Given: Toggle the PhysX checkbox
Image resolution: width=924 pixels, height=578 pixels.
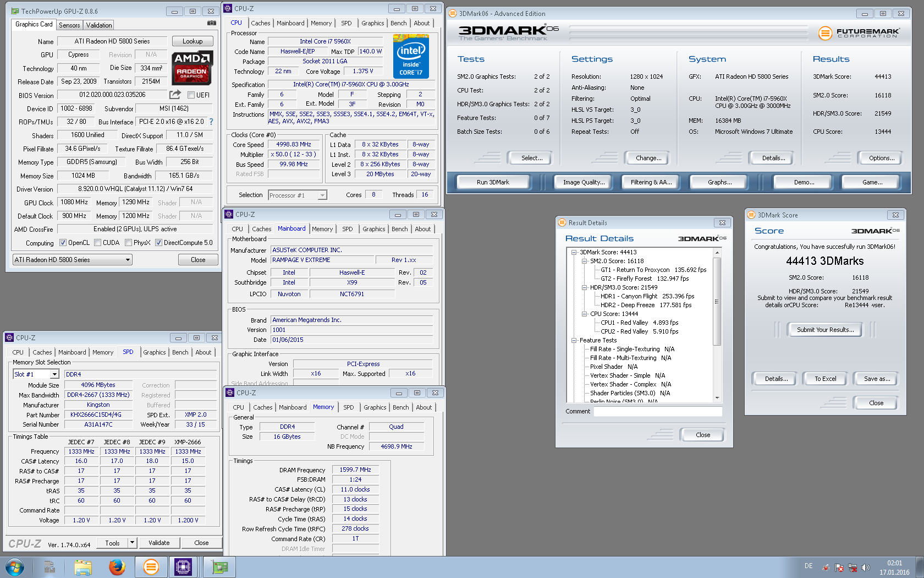Looking at the screenshot, I should [x=128, y=243].
